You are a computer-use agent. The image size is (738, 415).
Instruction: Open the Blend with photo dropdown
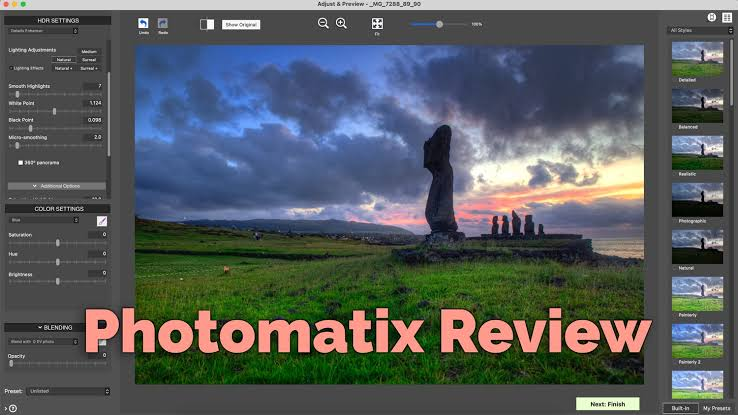(x=43, y=342)
